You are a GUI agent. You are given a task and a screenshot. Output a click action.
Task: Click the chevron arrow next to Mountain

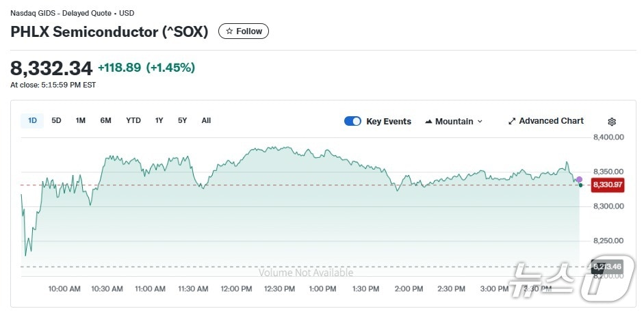pyautogui.click(x=480, y=122)
